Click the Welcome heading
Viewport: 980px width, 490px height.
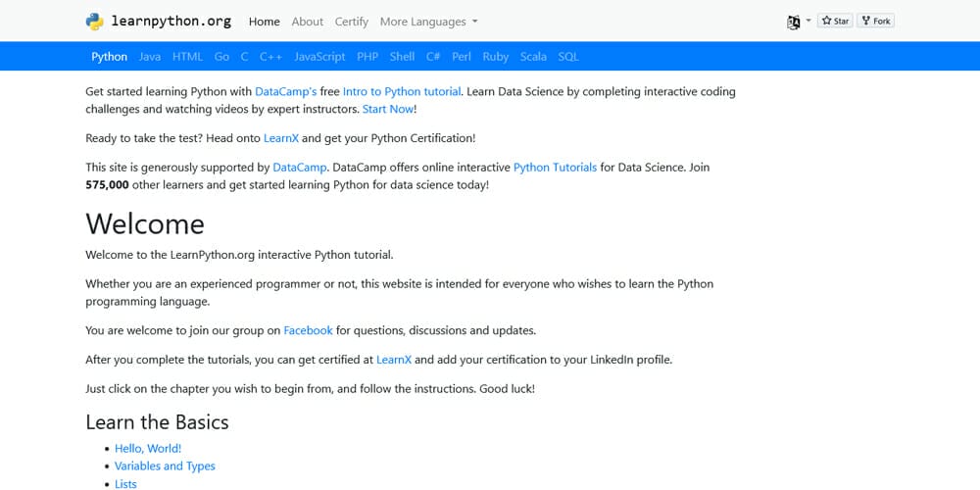[x=145, y=223]
